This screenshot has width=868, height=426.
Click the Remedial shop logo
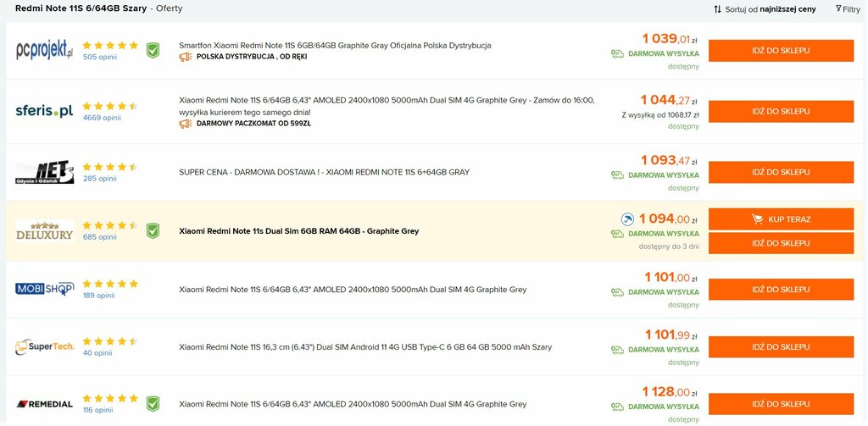(44, 404)
